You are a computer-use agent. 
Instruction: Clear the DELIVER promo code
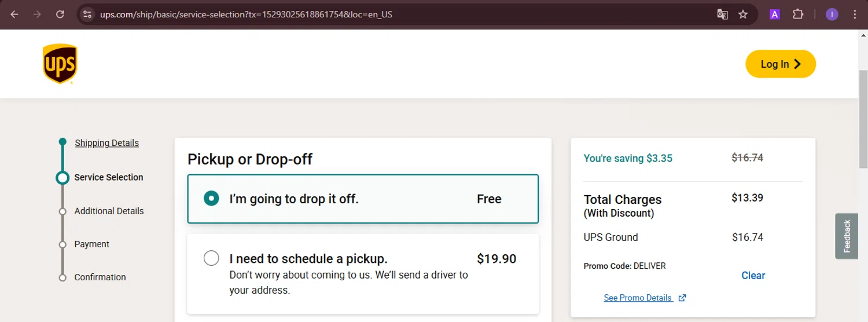coord(753,276)
